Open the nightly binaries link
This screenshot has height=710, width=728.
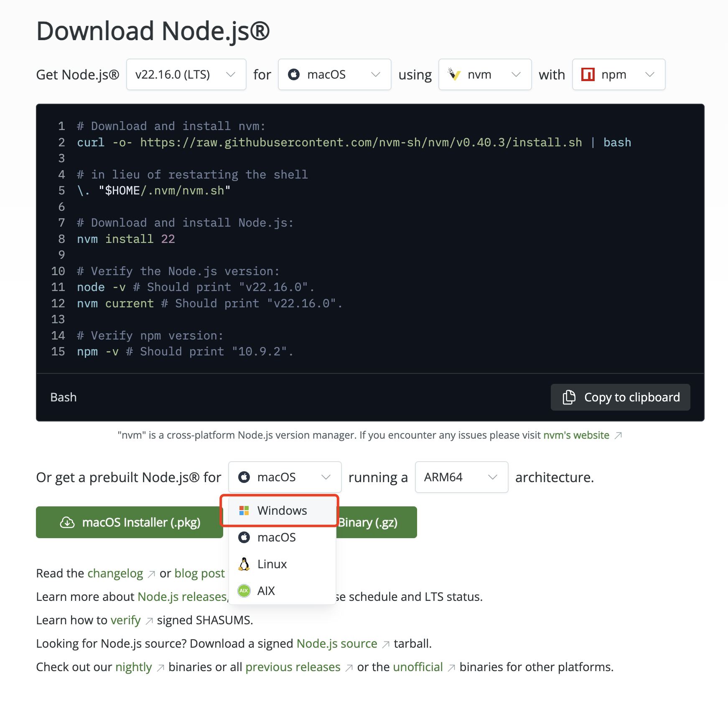coord(134,667)
